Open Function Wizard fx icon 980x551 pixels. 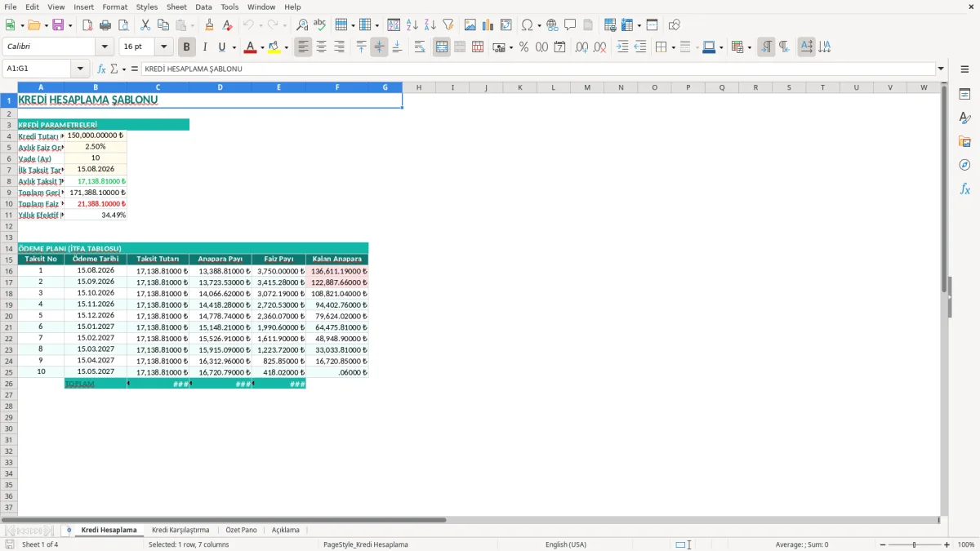click(x=101, y=69)
